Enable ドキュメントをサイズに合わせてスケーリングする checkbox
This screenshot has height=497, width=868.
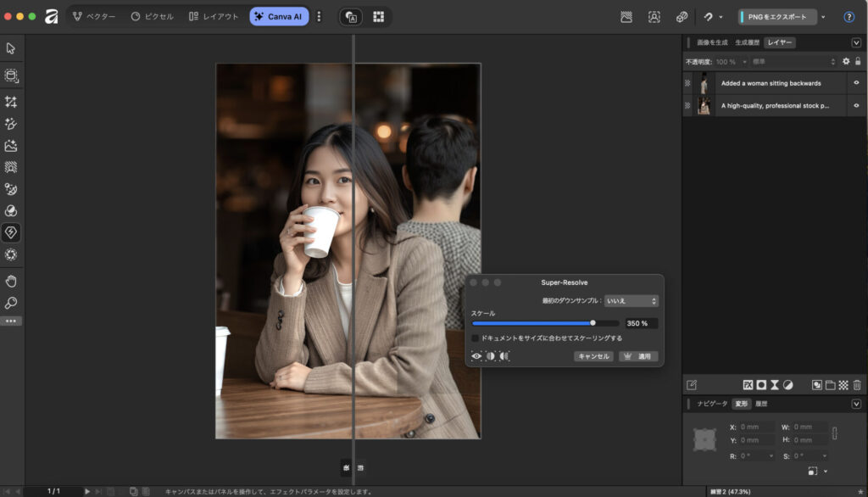point(476,338)
